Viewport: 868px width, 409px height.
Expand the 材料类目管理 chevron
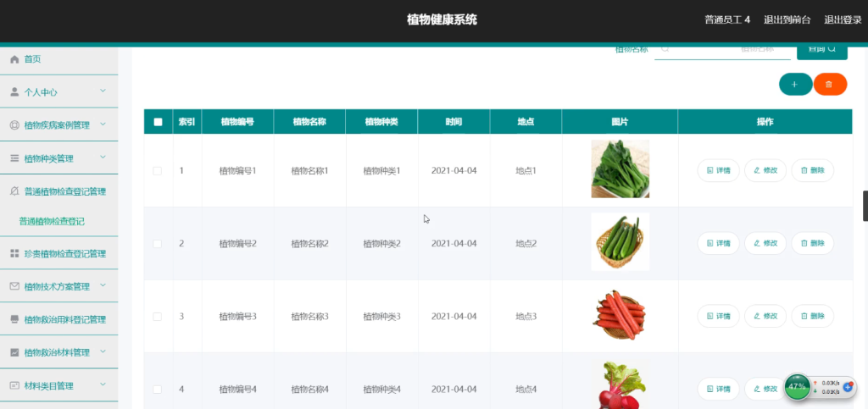coord(103,384)
